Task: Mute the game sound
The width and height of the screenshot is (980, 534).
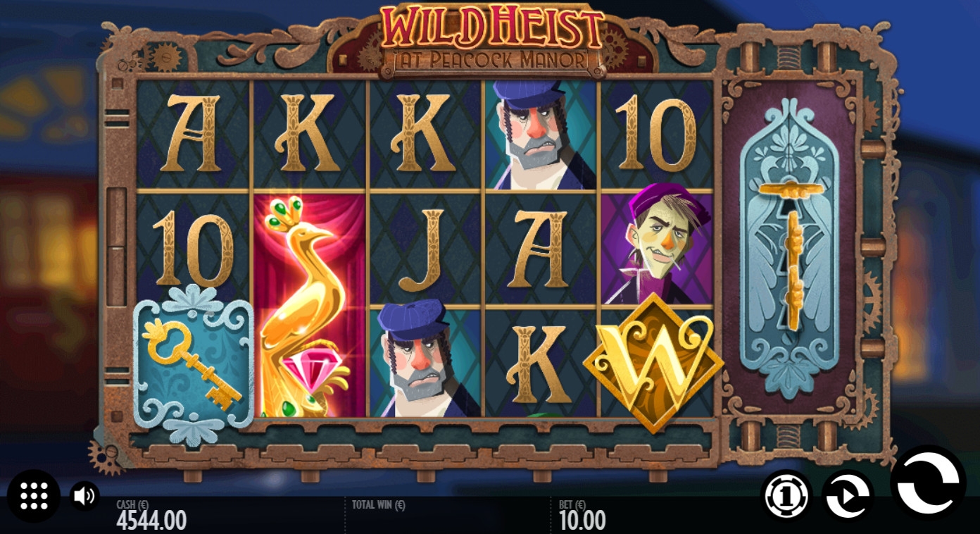Action: pos(84,496)
